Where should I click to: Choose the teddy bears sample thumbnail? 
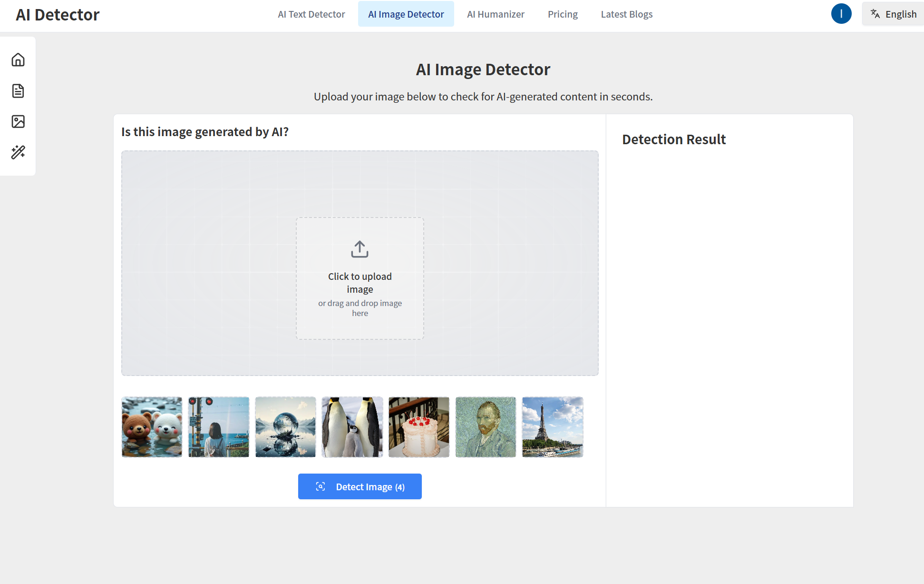coord(152,427)
